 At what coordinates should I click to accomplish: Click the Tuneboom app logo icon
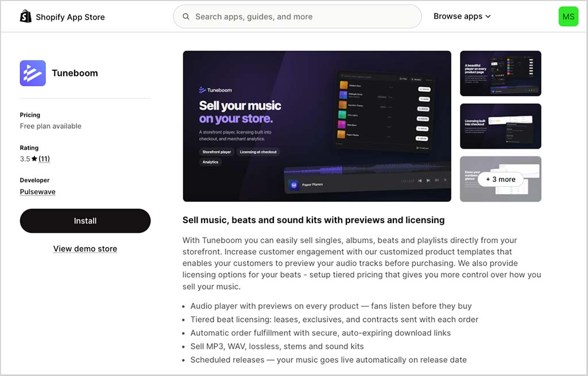pos(33,73)
